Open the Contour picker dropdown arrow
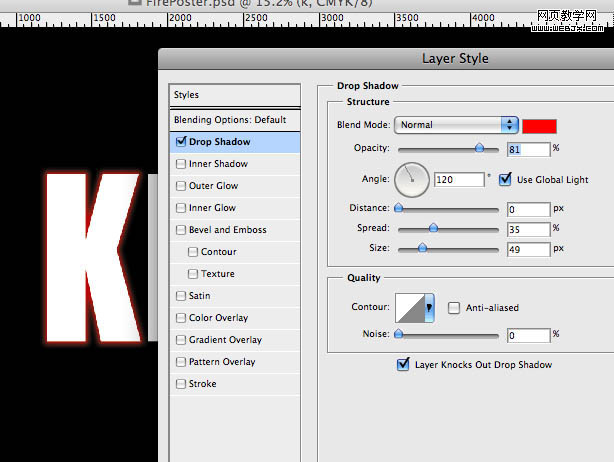Screen dimensions: 614x462 (x=430, y=308)
